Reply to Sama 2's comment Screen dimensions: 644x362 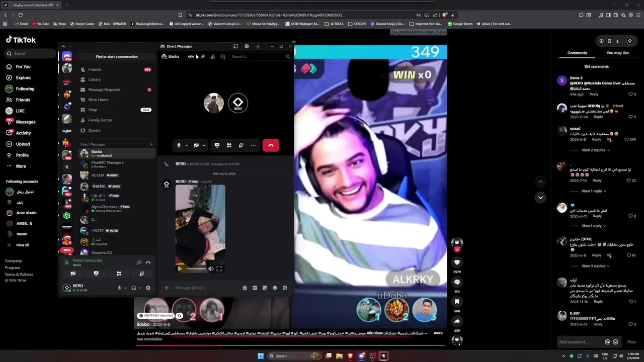[x=594, y=94]
